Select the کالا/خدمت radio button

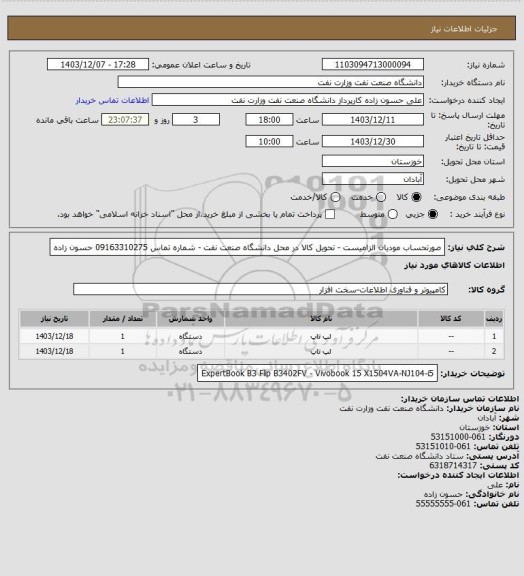pyautogui.click(x=335, y=197)
